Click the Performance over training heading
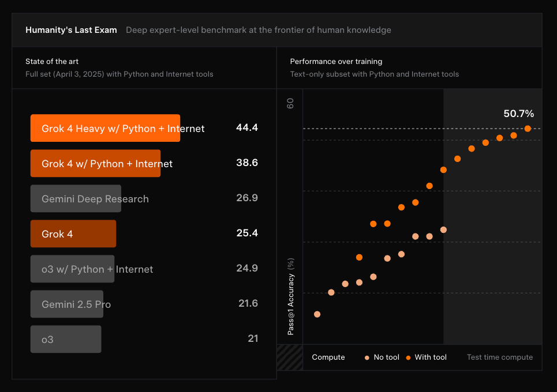The image size is (557, 392). [x=336, y=61]
